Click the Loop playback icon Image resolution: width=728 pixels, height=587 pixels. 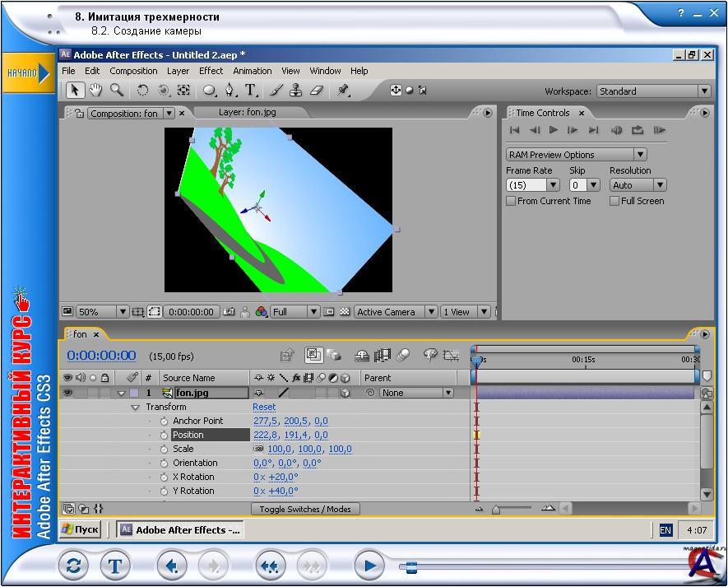pos(638,130)
